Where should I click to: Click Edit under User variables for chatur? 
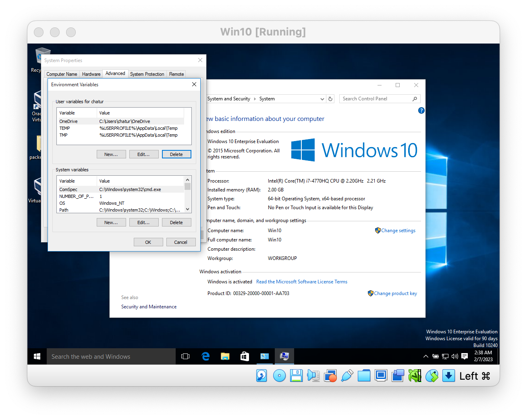143,154
